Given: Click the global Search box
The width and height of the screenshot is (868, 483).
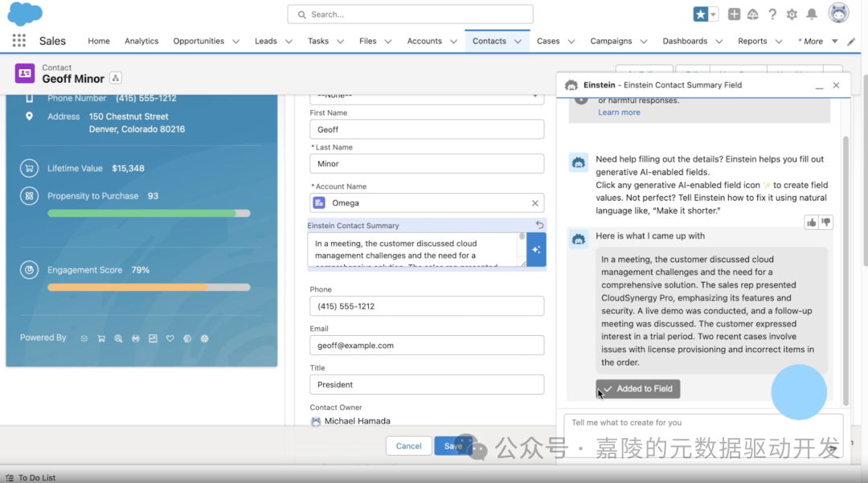Looking at the screenshot, I should tap(410, 14).
